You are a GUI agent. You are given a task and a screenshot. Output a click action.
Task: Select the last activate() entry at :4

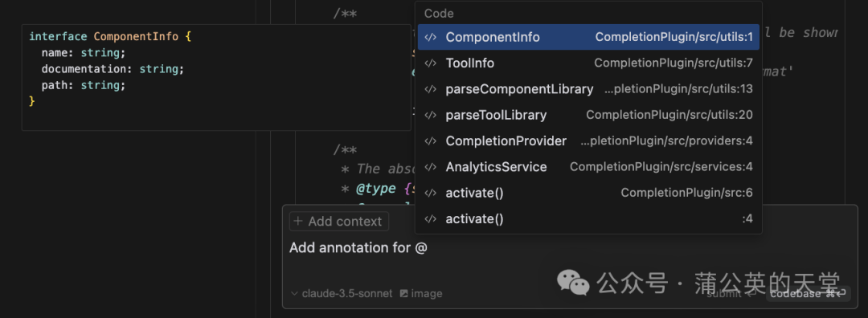pos(588,219)
